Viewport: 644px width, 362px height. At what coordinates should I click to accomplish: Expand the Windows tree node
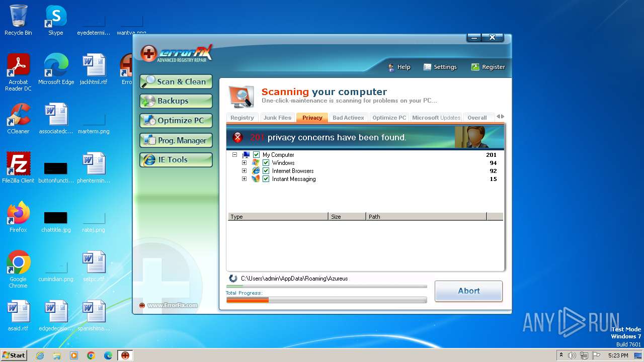coord(244,163)
